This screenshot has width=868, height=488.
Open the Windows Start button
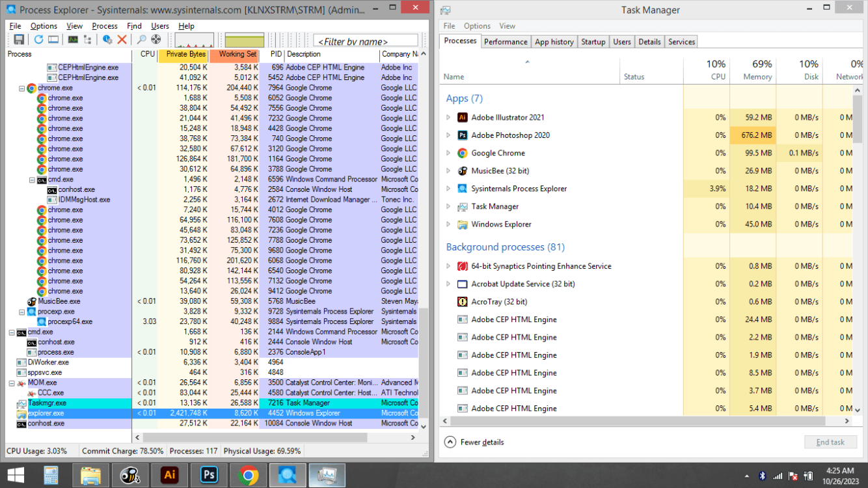[x=16, y=475]
